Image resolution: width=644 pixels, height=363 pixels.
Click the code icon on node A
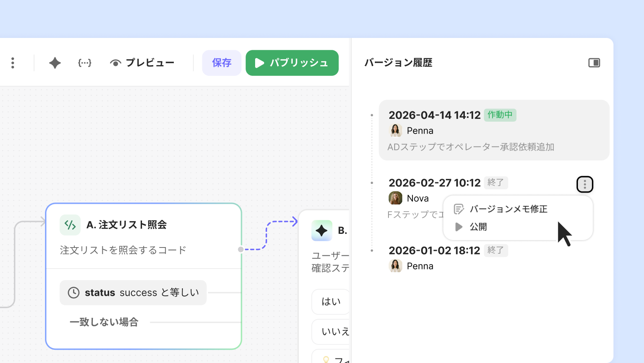[70, 225]
